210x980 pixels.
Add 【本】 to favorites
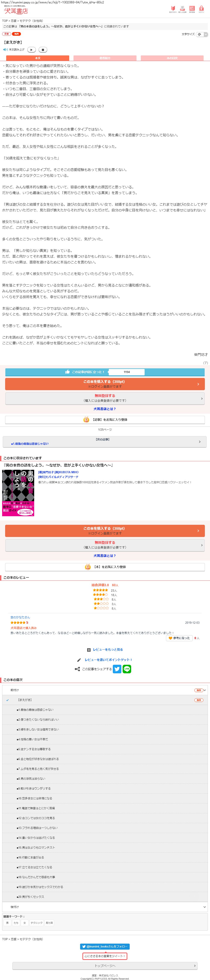pyautogui.click(x=105, y=567)
